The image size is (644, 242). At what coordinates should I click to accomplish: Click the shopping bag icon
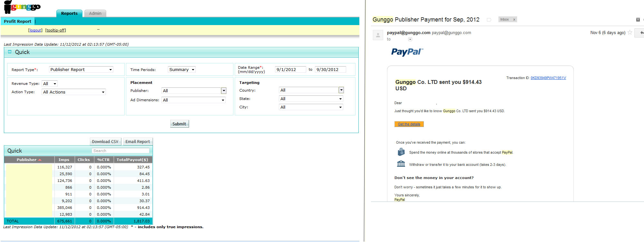(x=401, y=152)
